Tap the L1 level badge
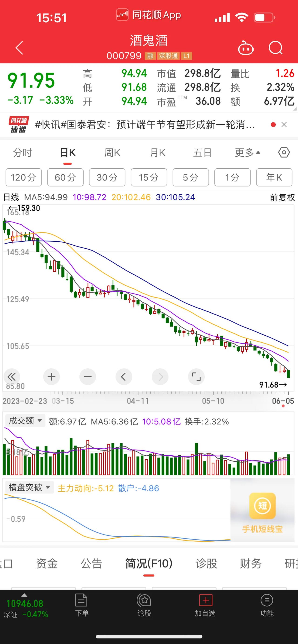The width and height of the screenshot is (298, 644). click(x=187, y=56)
